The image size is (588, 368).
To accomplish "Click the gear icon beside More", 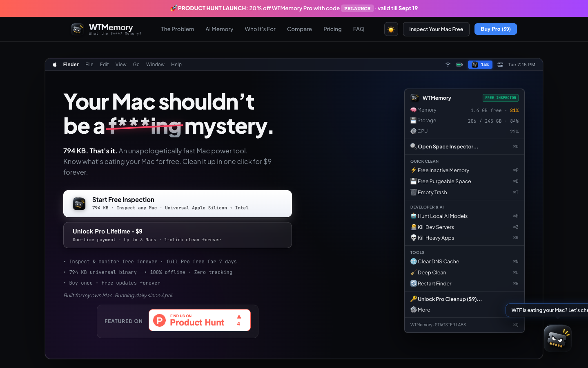I will pos(413,310).
